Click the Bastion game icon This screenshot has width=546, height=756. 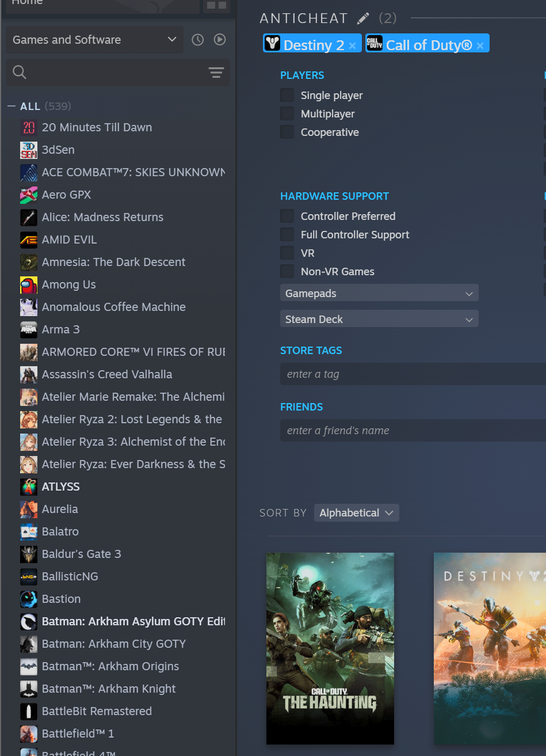click(29, 599)
